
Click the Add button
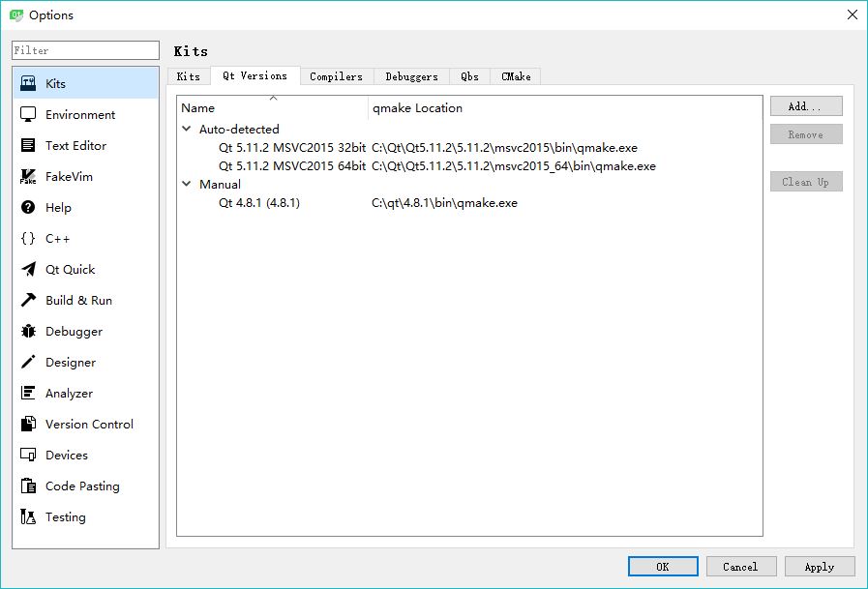(806, 105)
